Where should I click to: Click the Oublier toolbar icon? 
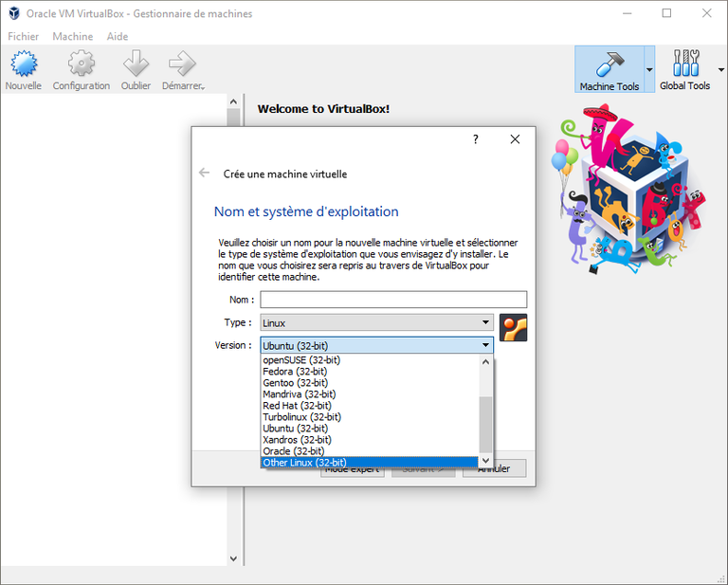[x=136, y=70]
